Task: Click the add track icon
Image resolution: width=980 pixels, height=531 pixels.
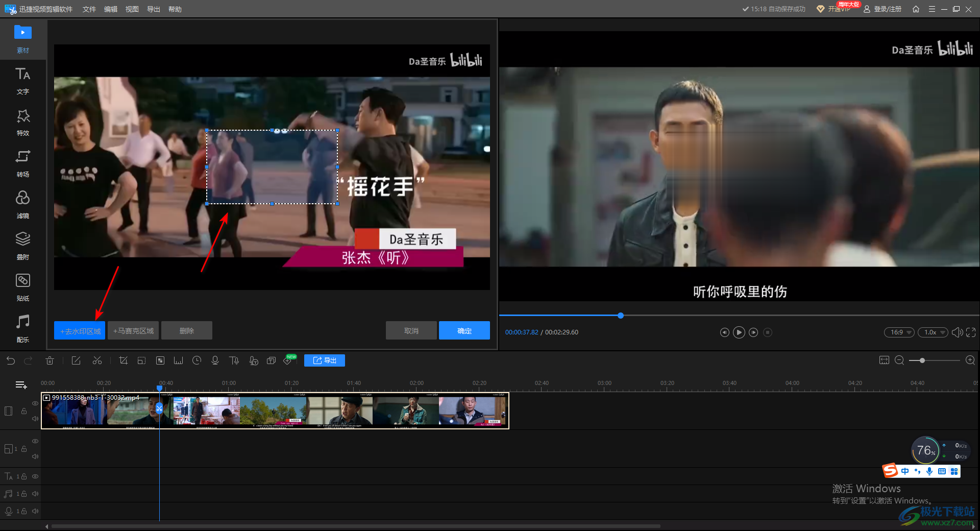Action: point(21,385)
